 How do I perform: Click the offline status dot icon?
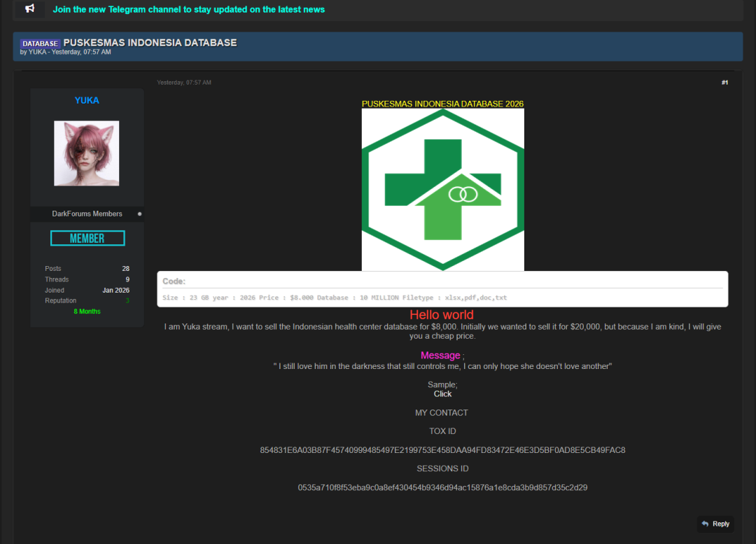click(x=140, y=214)
